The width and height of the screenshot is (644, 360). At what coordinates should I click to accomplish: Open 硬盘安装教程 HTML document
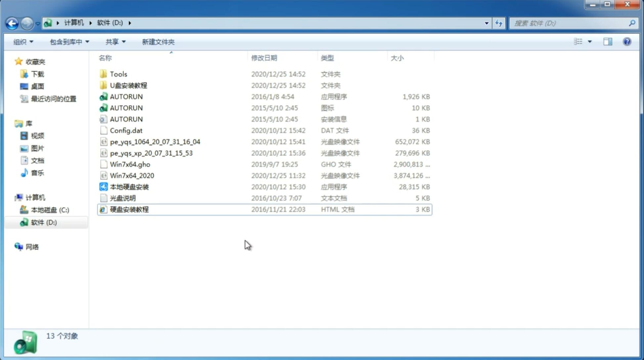point(129,209)
